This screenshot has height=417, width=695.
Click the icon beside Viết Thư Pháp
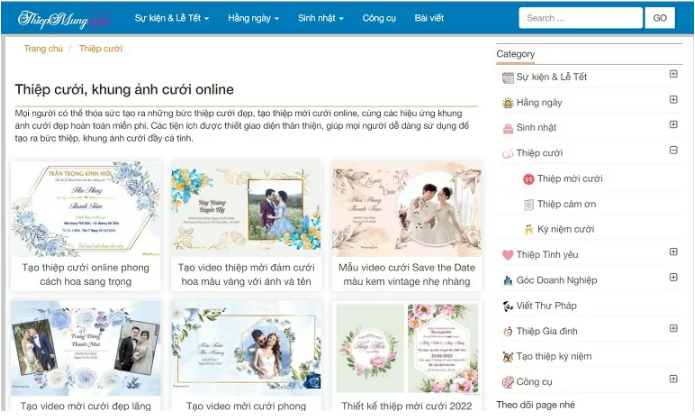point(508,306)
